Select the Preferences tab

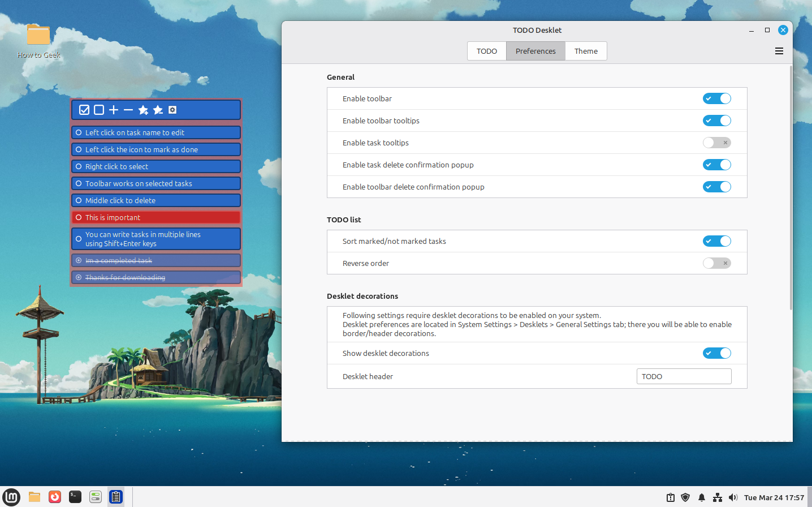[x=535, y=51]
